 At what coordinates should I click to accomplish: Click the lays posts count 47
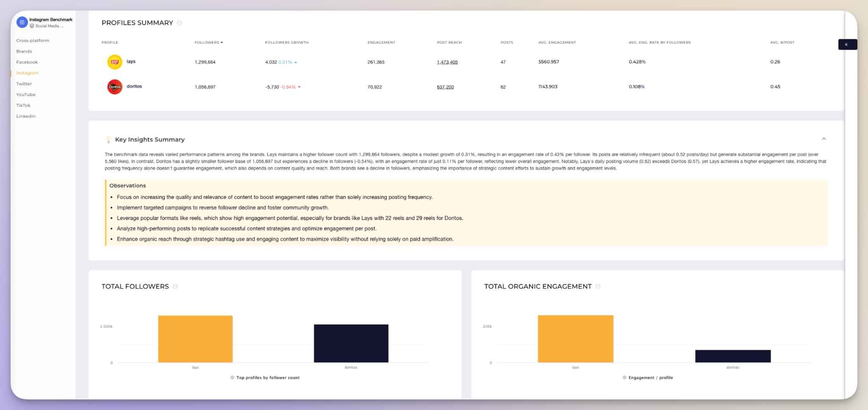click(x=503, y=62)
